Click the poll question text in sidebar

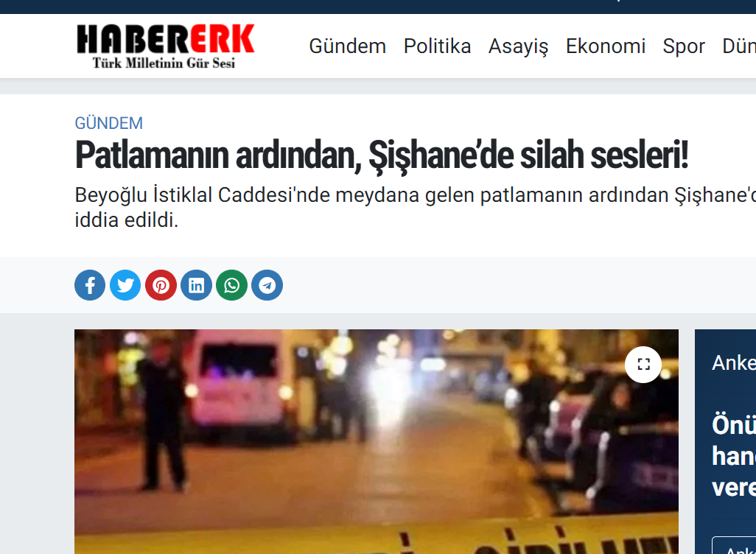[x=734, y=457]
